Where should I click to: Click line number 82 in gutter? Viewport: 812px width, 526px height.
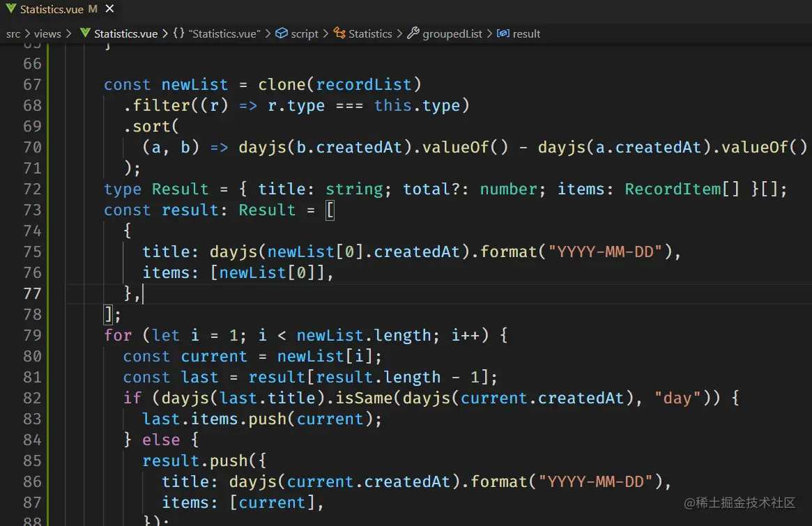click(x=32, y=398)
